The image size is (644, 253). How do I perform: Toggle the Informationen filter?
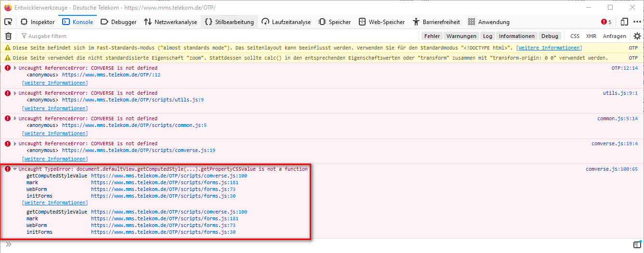click(516, 36)
